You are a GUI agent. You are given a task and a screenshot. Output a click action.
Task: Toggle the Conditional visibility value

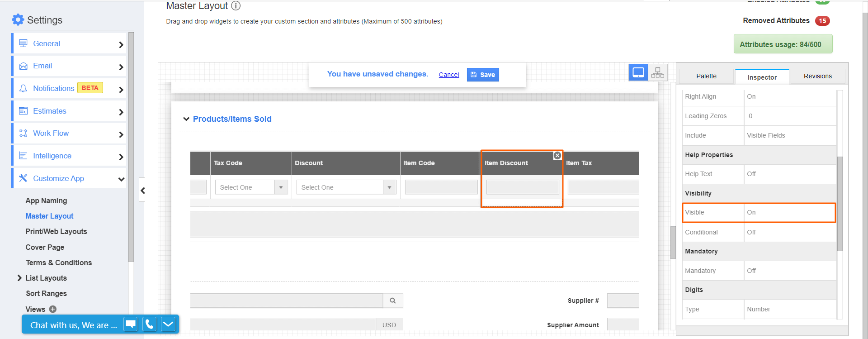point(789,232)
